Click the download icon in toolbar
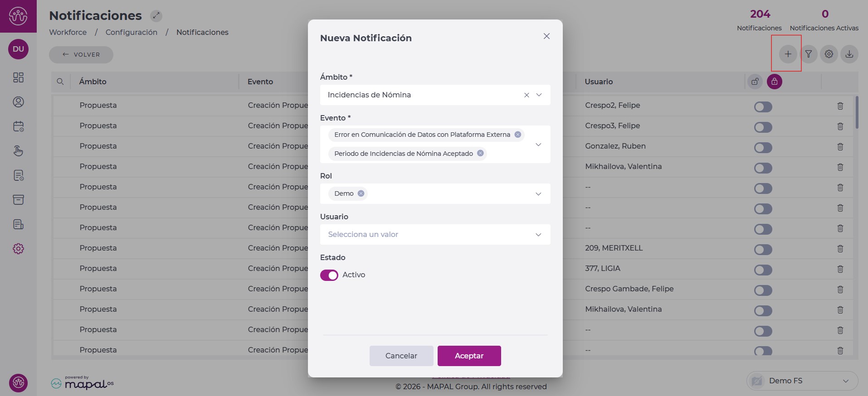 (x=849, y=54)
